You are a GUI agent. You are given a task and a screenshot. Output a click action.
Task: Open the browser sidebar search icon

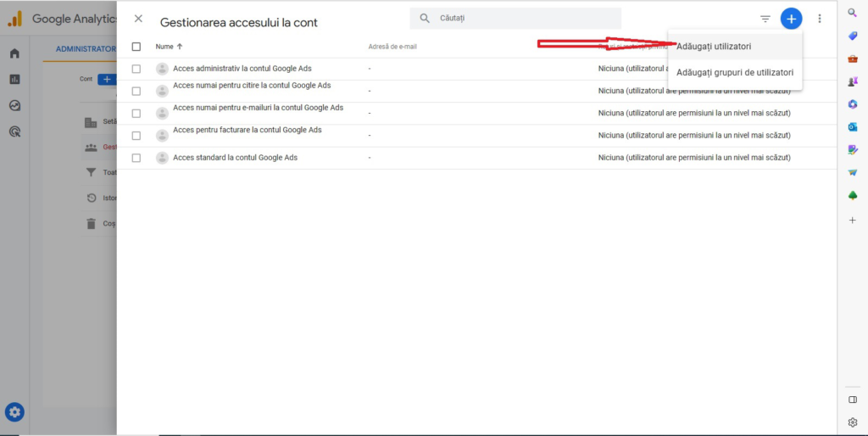coord(853,13)
